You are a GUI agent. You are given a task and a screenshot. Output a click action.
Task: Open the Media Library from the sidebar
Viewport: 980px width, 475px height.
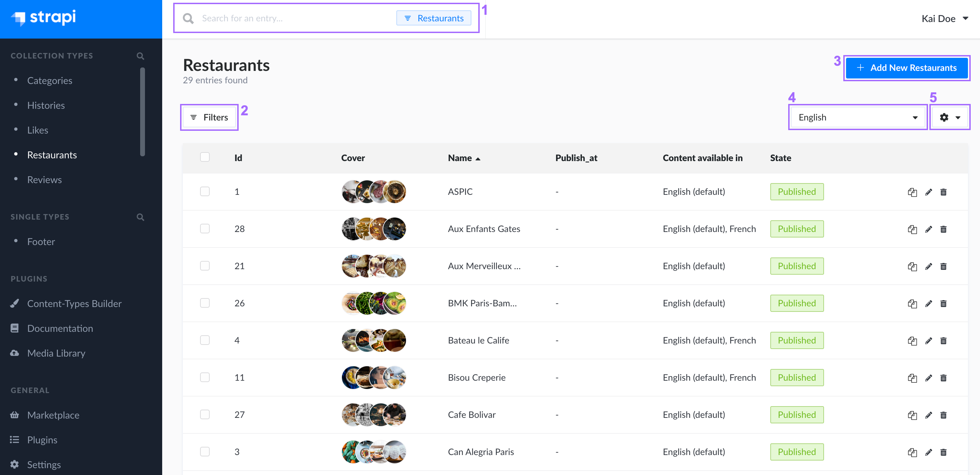(56, 353)
